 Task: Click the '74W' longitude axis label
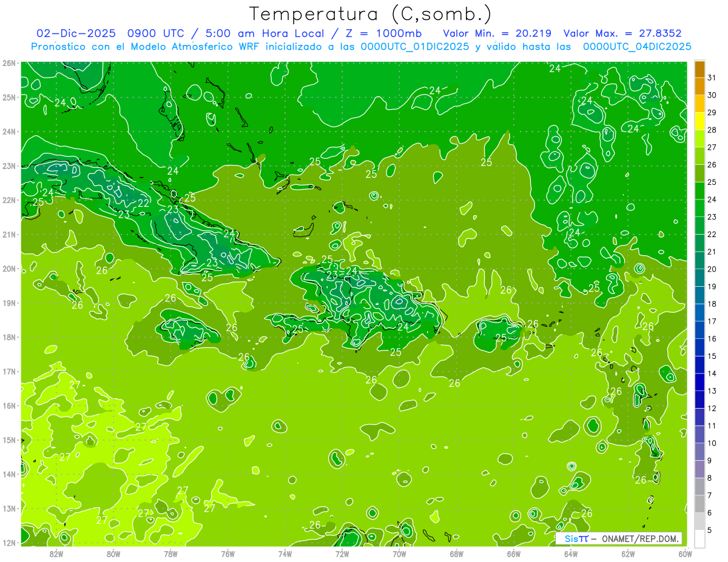[285, 554]
